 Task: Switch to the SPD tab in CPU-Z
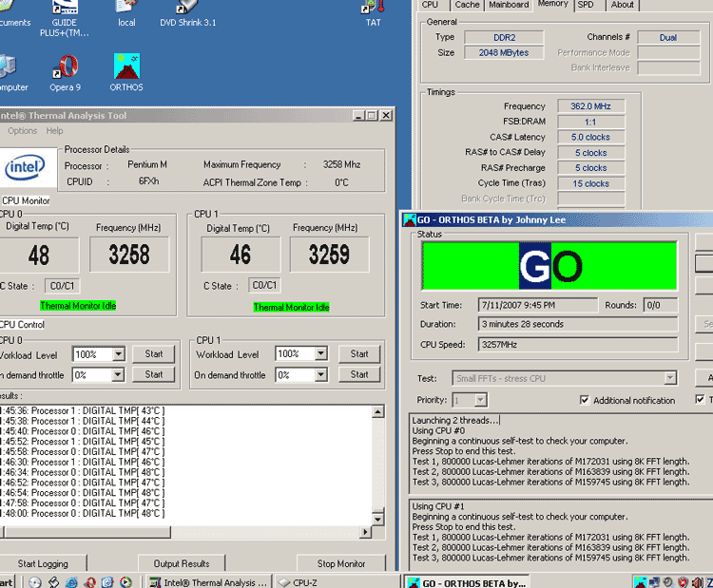(x=586, y=5)
